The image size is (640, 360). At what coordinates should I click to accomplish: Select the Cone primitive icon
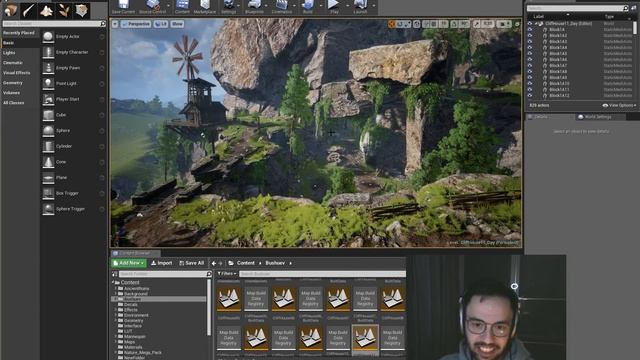click(48, 162)
